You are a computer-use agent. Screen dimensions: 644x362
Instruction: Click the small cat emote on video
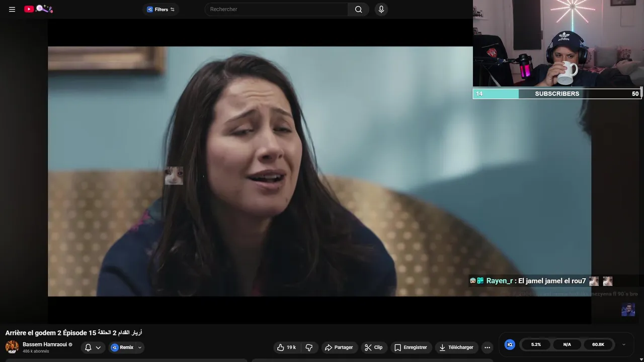pyautogui.click(x=174, y=175)
